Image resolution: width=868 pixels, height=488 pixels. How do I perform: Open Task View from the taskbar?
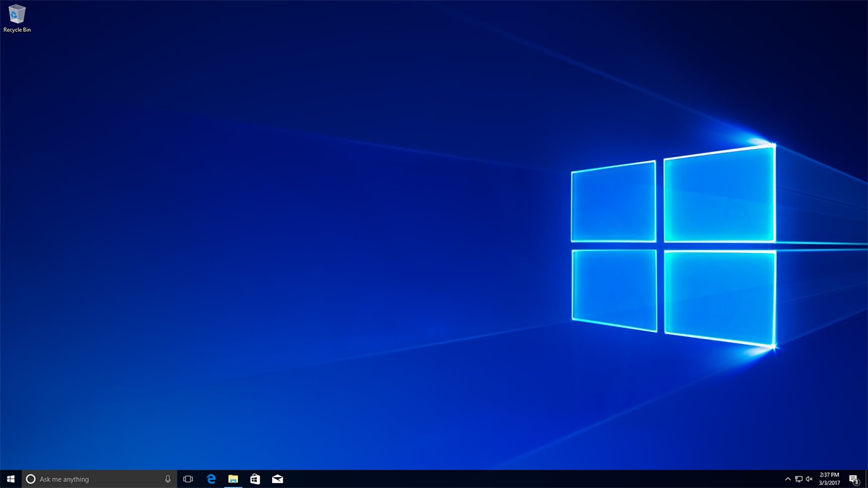click(188, 479)
